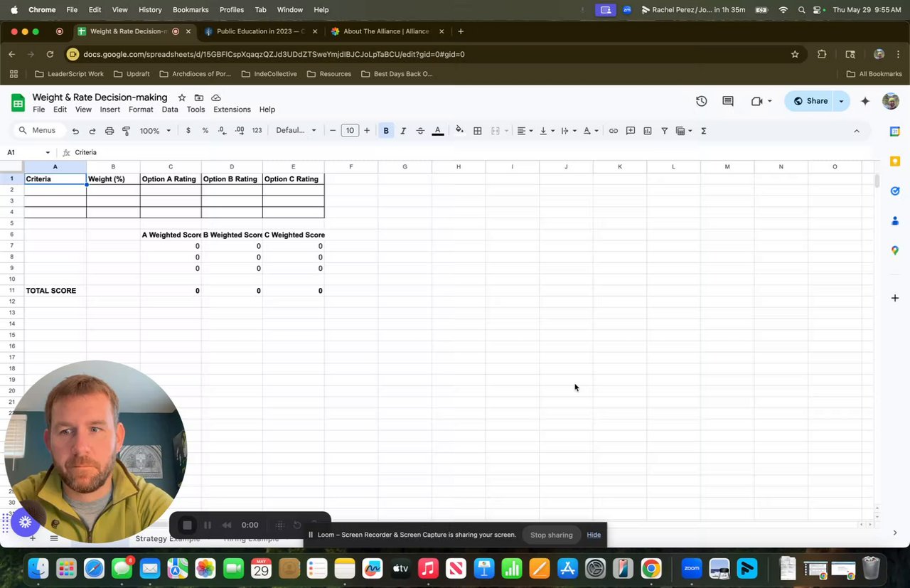The width and height of the screenshot is (910, 588).
Task: Bookmark this page with star icon
Action: [795, 54]
